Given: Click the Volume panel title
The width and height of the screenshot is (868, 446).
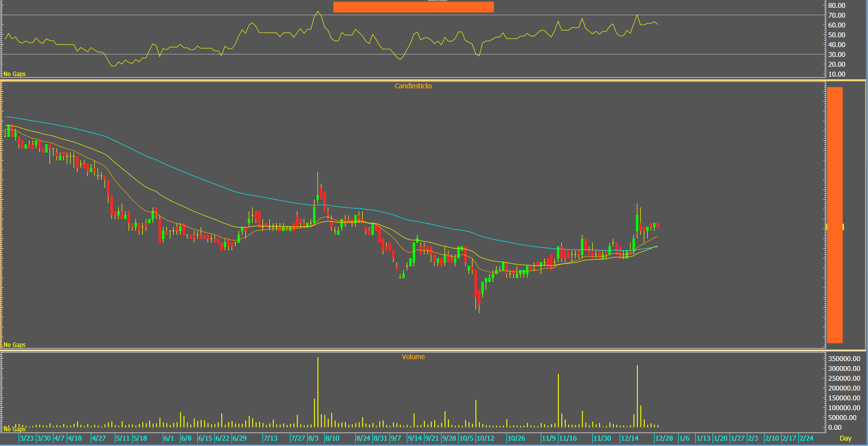Looking at the screenshot, I should pos(413,357).
